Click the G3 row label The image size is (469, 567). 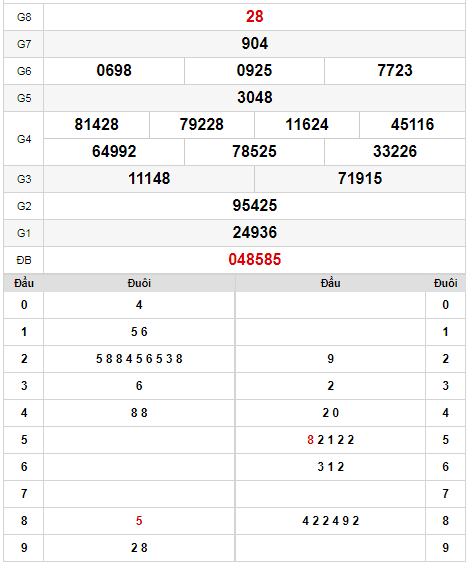(x=24, y=179)
